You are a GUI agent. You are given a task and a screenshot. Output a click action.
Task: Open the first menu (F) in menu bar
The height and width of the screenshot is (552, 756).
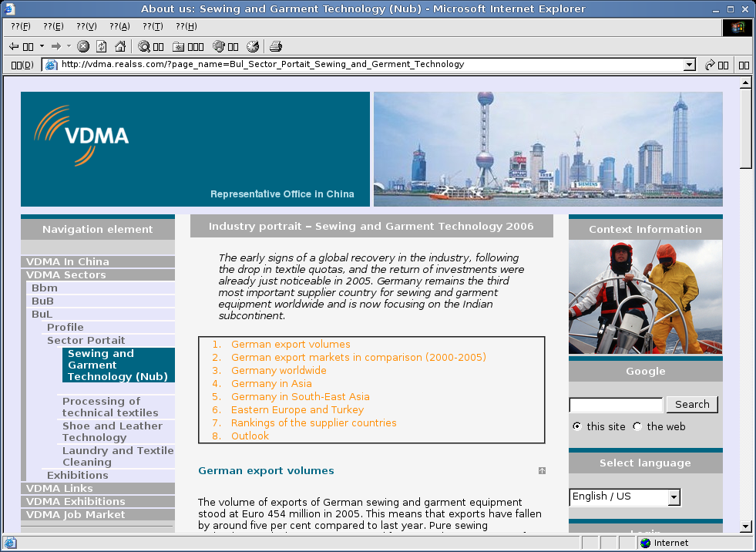20,26
